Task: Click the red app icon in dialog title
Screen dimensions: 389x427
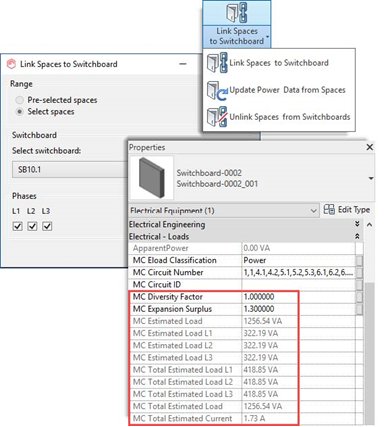Action: (12, 64)
